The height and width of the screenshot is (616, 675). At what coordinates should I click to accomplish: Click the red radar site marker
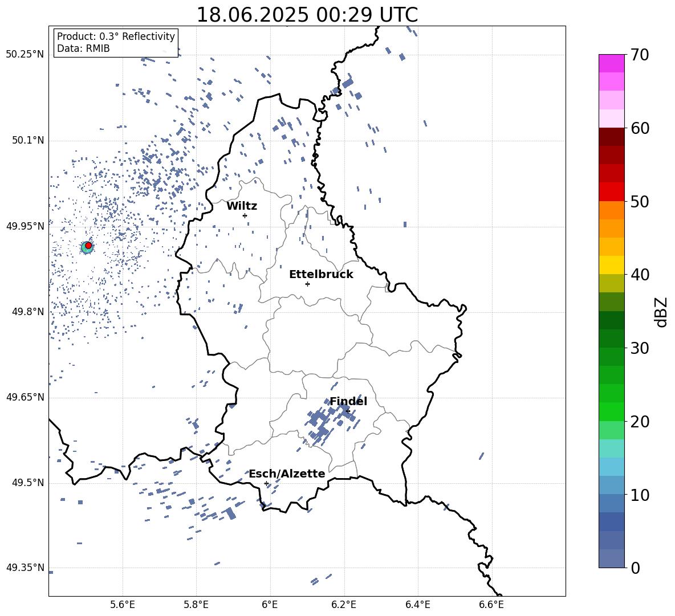[x=88, y=246]
